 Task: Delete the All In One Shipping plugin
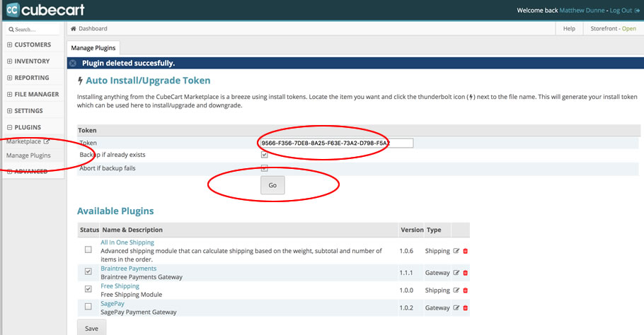466,251
